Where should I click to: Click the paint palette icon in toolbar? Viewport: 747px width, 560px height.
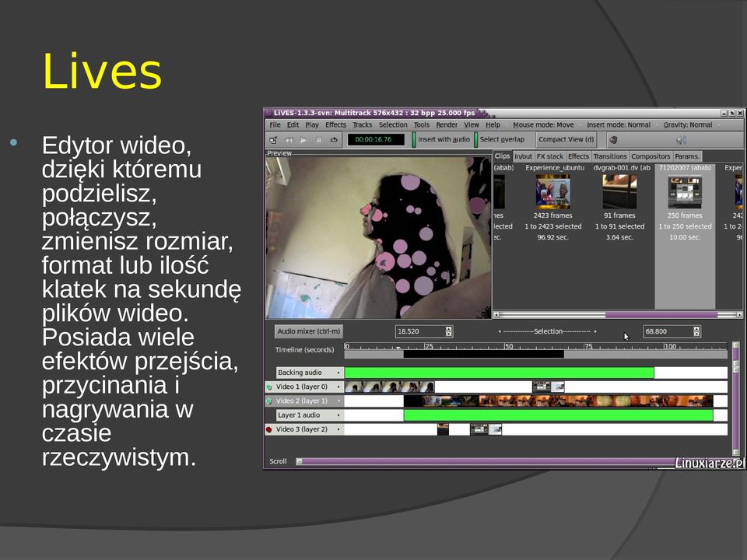pos(614,140)
